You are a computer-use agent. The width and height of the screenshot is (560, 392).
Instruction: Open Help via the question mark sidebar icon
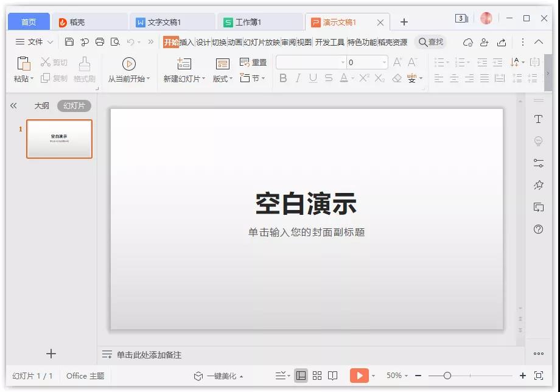(x=538, y=230)
